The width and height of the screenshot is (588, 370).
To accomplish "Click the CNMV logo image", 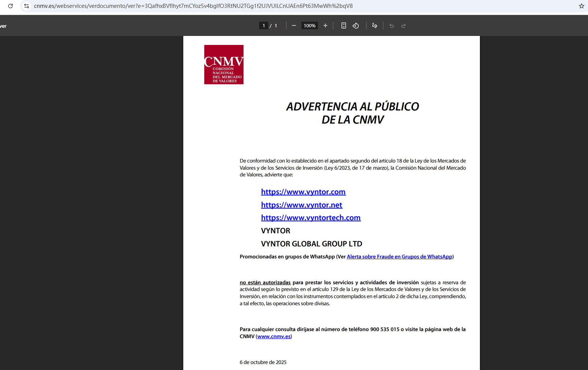I will tap(224, 64).
